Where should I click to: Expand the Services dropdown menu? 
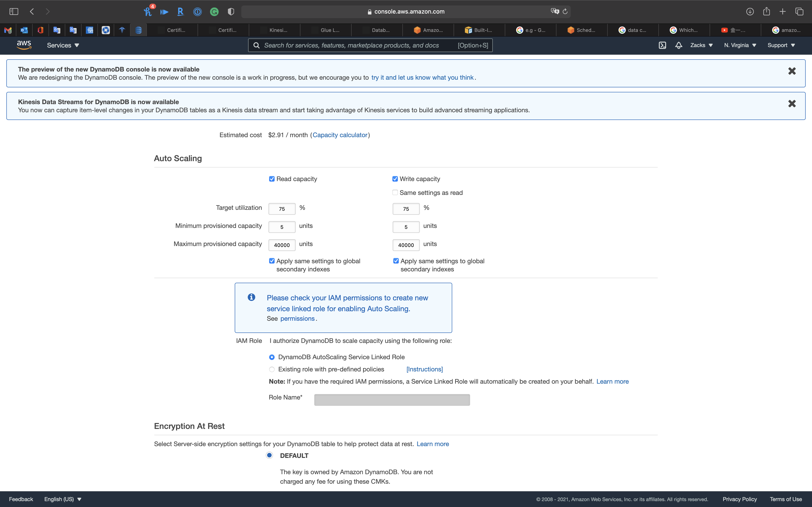coord(63,45)
